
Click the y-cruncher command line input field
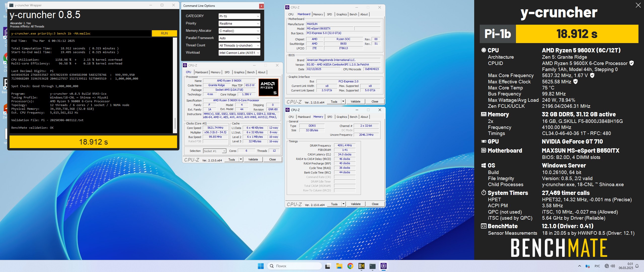click(x=80, y=33)
